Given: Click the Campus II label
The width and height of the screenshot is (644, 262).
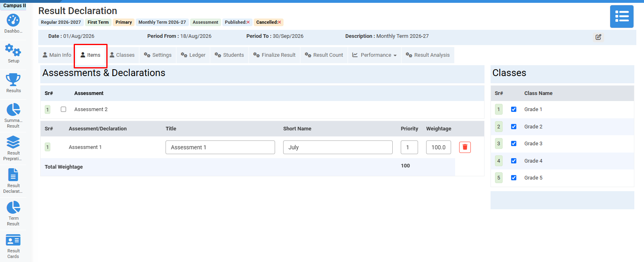Looking at the screenshot, I should pos(14,6).
